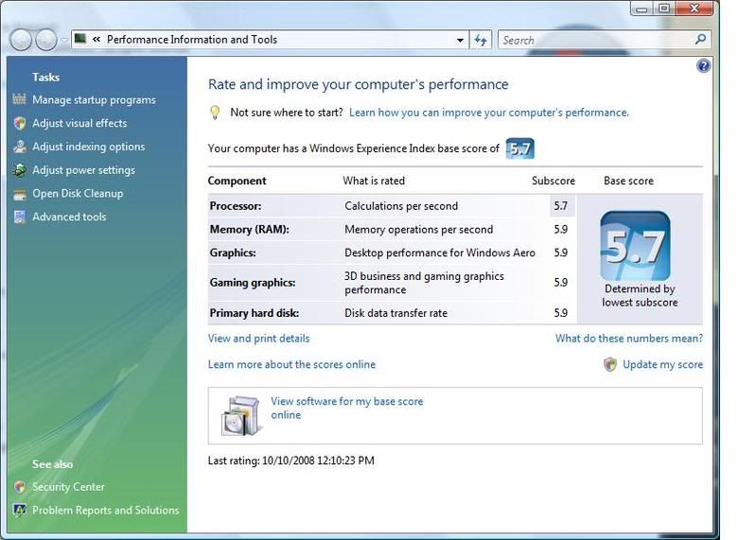
Task: Go forward with the Forward navigation button
Action: pyautogui.click(x=46, y=40)
